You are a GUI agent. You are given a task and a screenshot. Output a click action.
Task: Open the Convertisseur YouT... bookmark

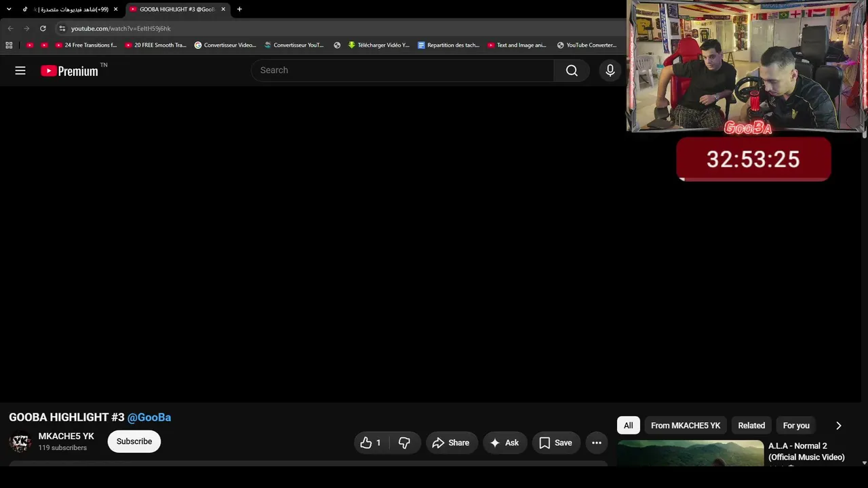pos(294,45)
